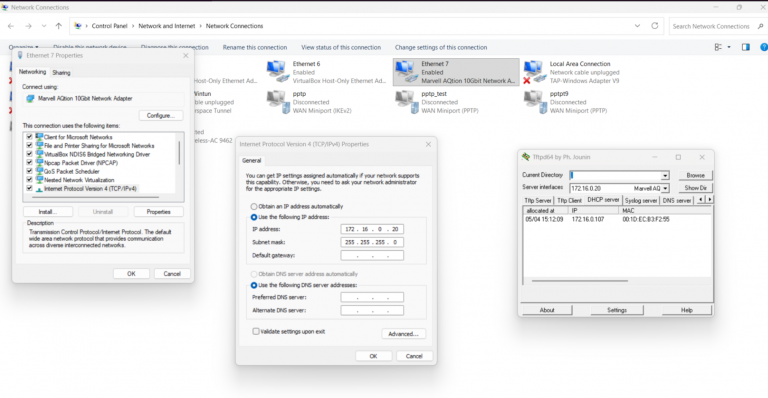Screen dimensions: 768x398
Task: Toggle File and Printer Sharing checkbox
Action: (29, 145)
